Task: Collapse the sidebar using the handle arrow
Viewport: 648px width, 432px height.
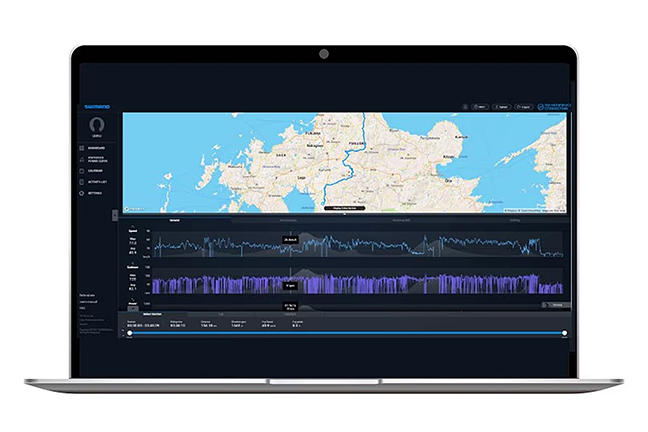Action: coord(115,215)
